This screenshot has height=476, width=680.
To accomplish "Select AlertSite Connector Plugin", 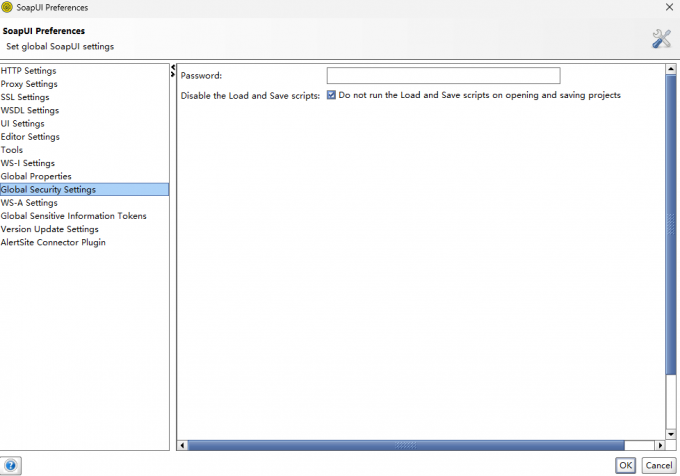I will click(x=85, y=242).
